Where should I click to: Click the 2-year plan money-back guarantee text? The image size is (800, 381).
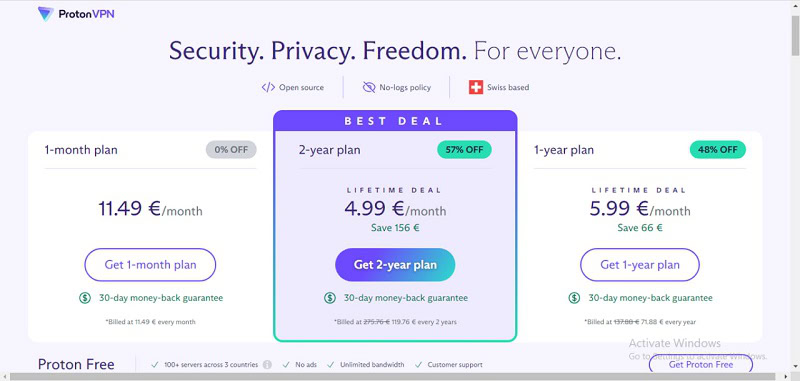point(406,298)
